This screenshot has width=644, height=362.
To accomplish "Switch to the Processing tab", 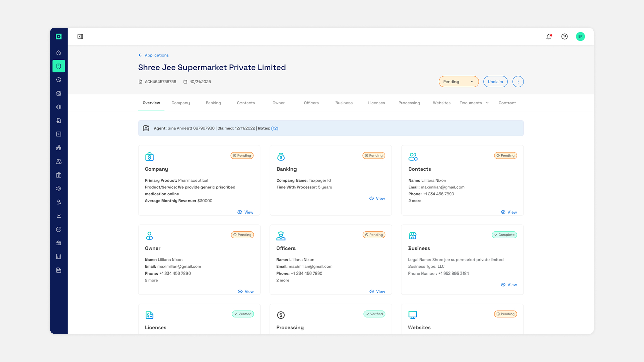I will click(x=409, y=103).
